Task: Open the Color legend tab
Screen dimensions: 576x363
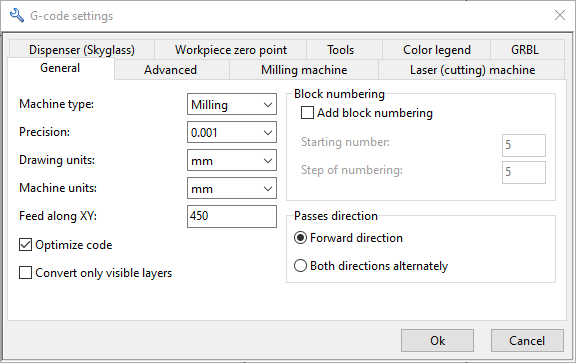Action: [x=436, y=50]
